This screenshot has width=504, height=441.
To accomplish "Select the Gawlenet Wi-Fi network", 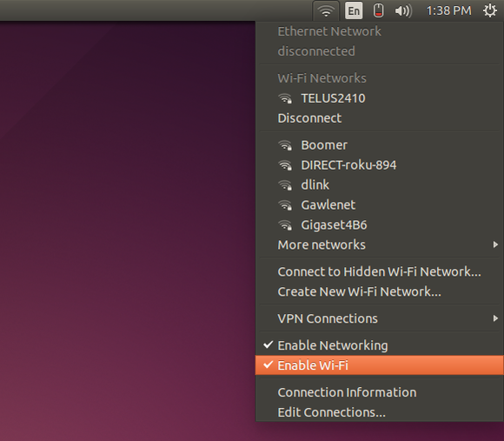I will (379, 205).
